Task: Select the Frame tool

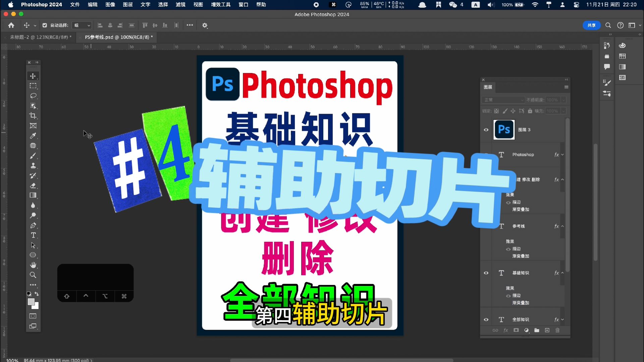Action: click(x=33, y=126)
